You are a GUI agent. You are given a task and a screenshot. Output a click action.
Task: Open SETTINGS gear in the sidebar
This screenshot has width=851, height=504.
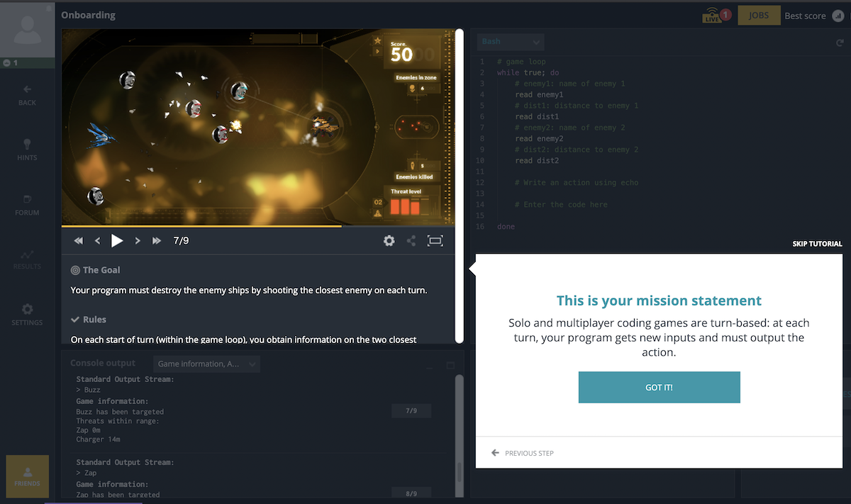coord(27,315)
